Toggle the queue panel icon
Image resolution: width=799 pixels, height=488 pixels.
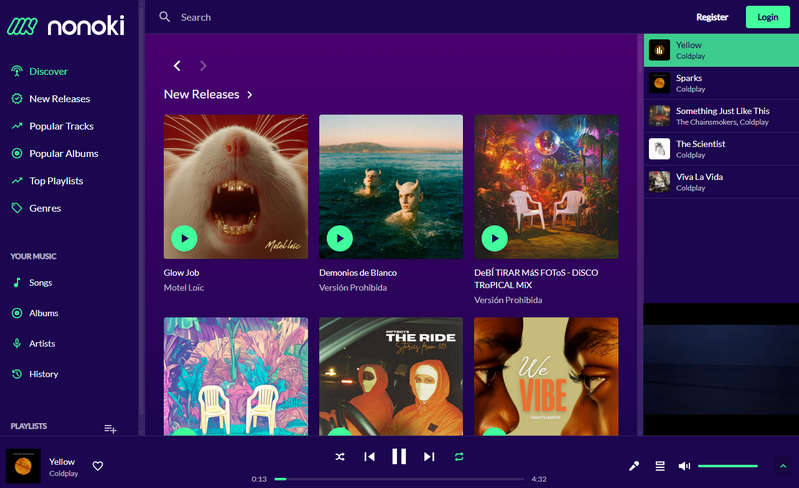pyautogui.click(x=660, y=466)
